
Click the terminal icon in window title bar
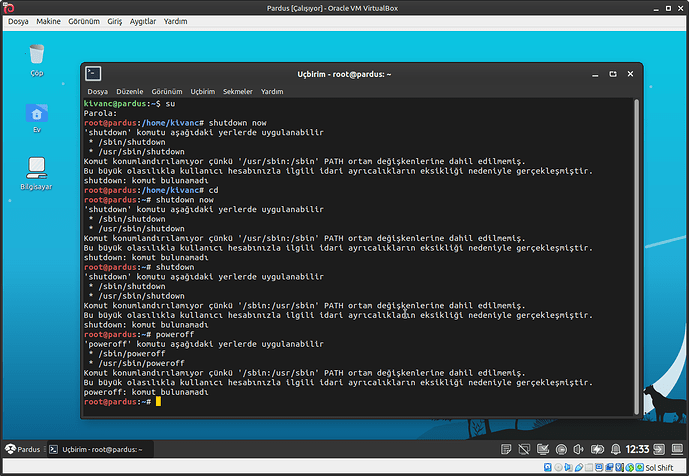click(x=93, y=73)
